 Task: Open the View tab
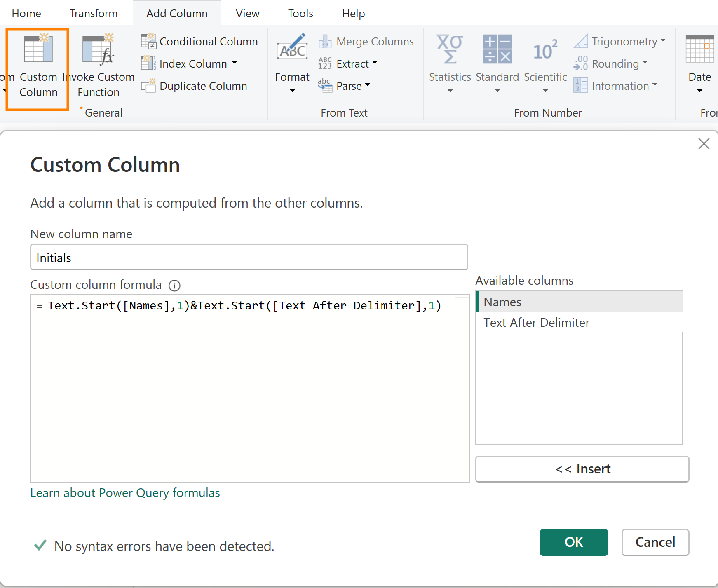tap(247, 14)
